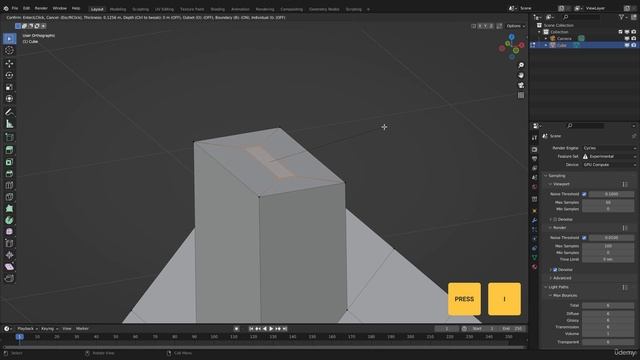Open the File menu
640x360 pixels.
[x=15, y=8]
